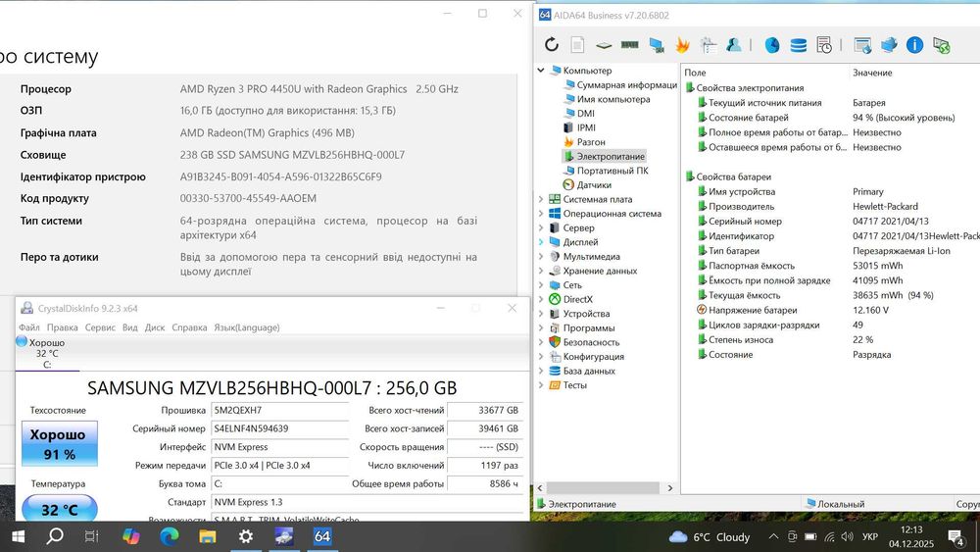Open the Windows Start menu
Screen dimensions: 980x552
(x=18, y=536)
